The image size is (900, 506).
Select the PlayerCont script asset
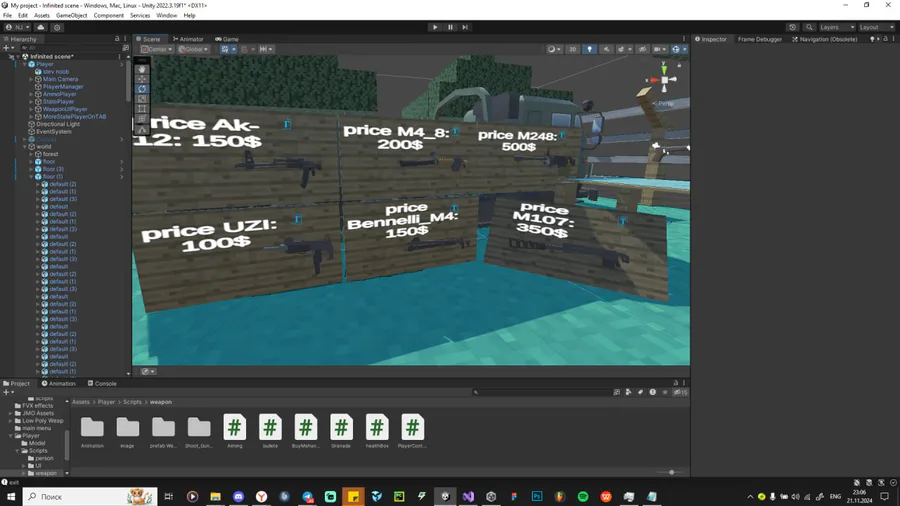(x=412, y=431)
